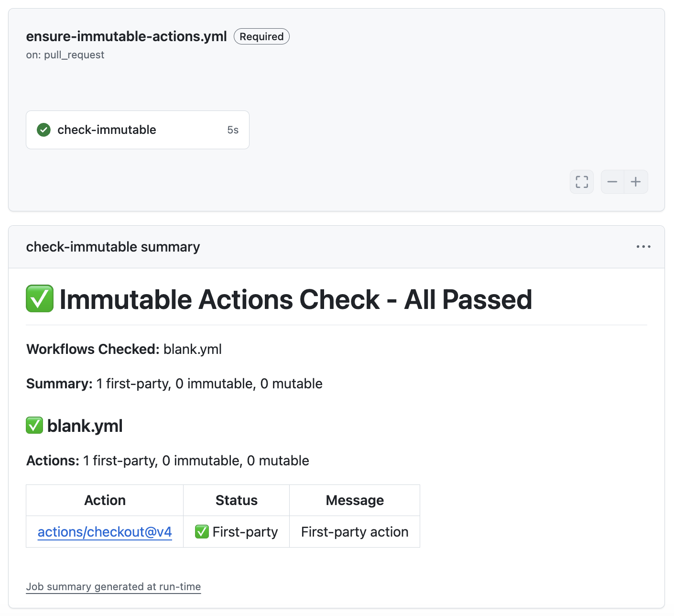Click green success icon on check-immutable job
This screenshot has width=674, height=616.
coord(44,130)
